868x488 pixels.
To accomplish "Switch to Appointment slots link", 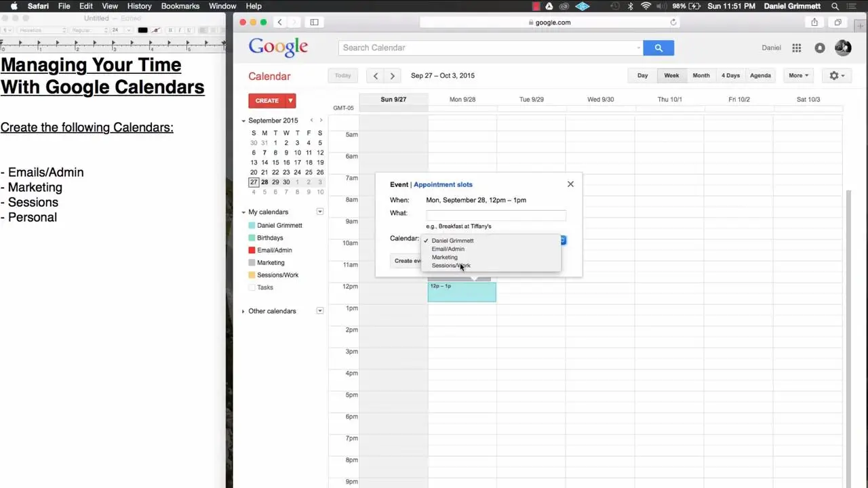I will (443, 184).
